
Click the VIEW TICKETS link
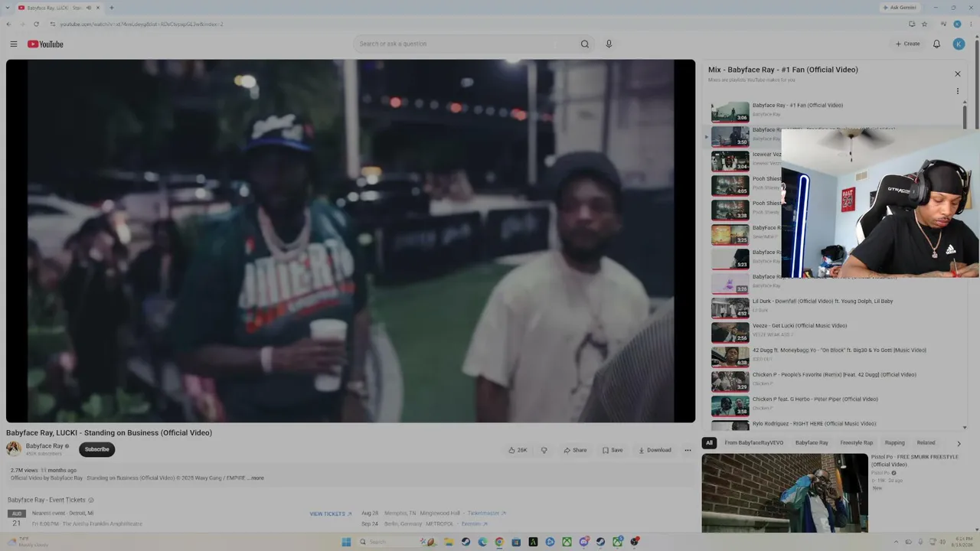click(x=331, y=514)
